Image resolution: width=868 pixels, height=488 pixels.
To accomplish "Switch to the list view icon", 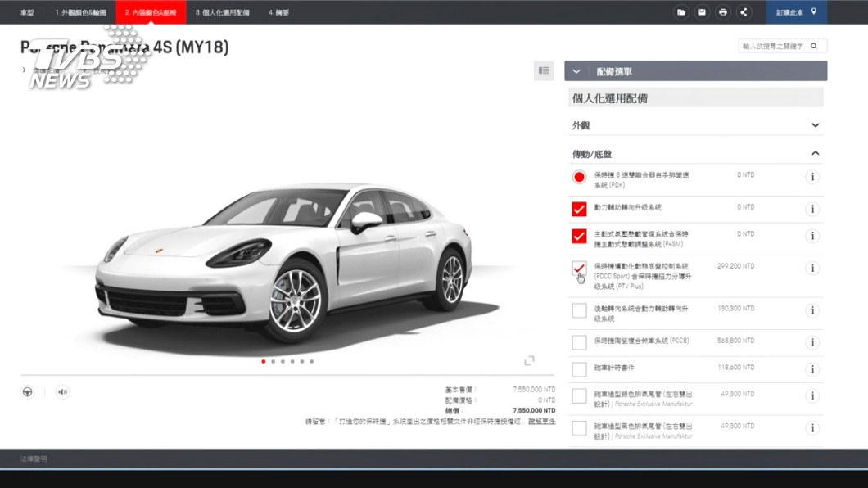I will tap(544, 70).
